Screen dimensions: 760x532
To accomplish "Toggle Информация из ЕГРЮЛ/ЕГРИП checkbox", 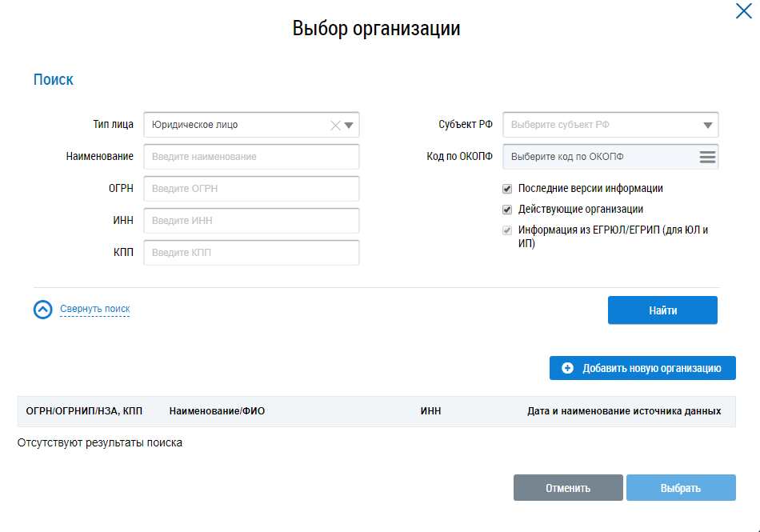I will coord(507,230).
